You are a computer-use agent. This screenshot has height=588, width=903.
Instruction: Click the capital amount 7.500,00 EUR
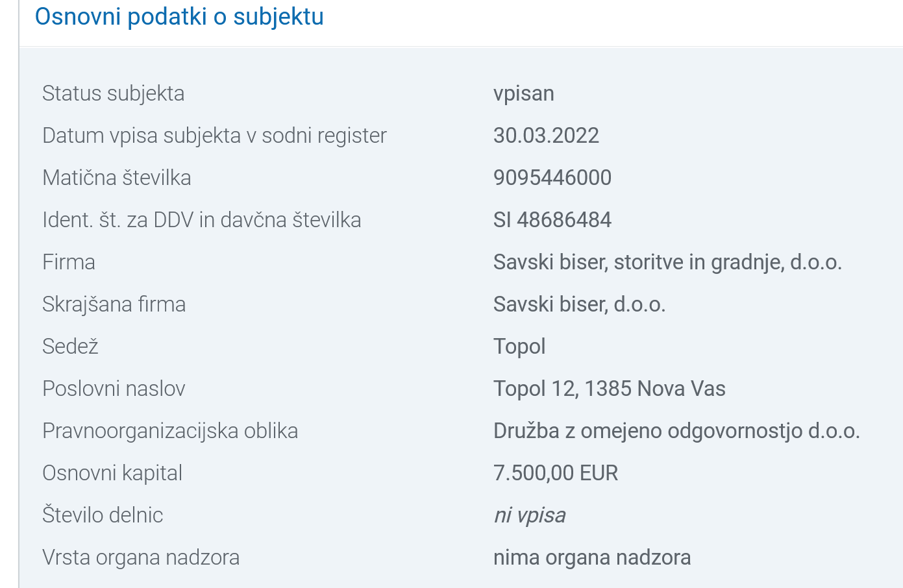point(556,473)
